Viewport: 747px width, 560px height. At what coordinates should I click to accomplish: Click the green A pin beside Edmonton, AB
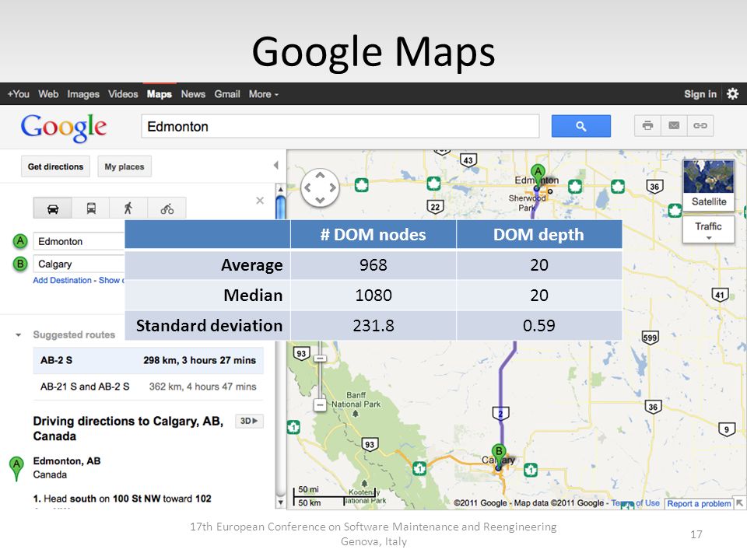pyautogui.click(x=16, y=468)
